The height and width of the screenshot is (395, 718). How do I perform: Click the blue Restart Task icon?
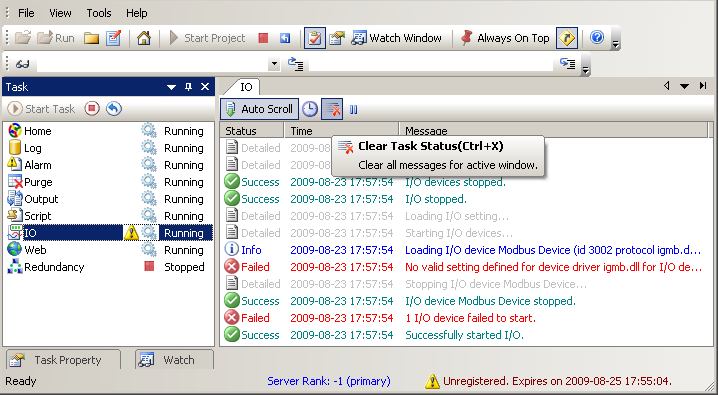pyautogui.click(x=114, y=109)
